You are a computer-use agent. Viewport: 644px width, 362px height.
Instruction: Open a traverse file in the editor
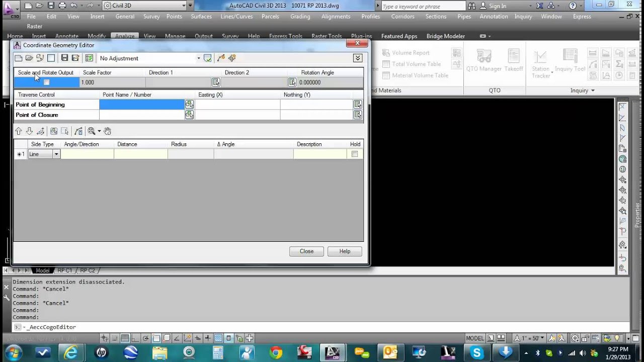29,58
